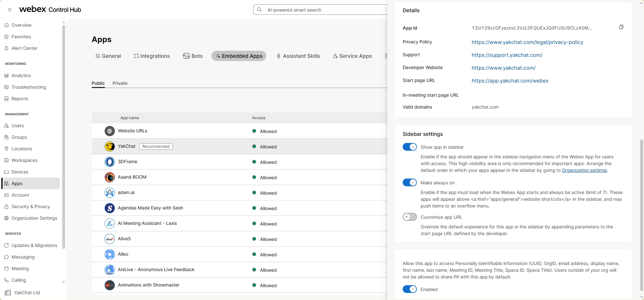Viewport: 644px width, 300px height.
Task: Open the Bots tab
Action: (193, 56)
